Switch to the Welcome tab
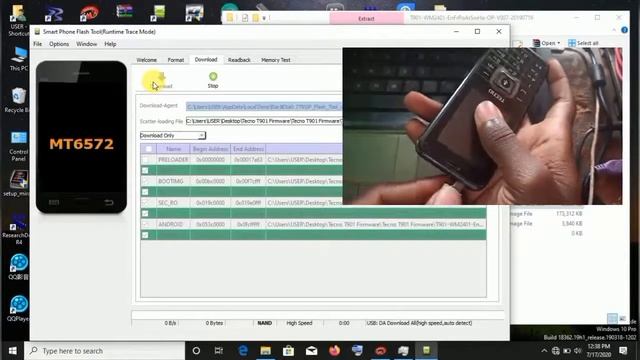Image resolution: width=640 pixels, height=360 pixels. coord(147,60)
